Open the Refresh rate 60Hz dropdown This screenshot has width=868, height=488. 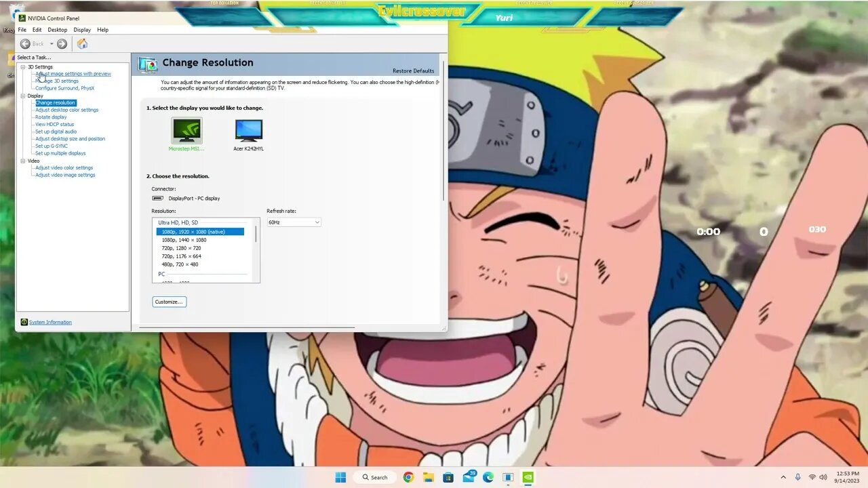[x=294, y=222]
